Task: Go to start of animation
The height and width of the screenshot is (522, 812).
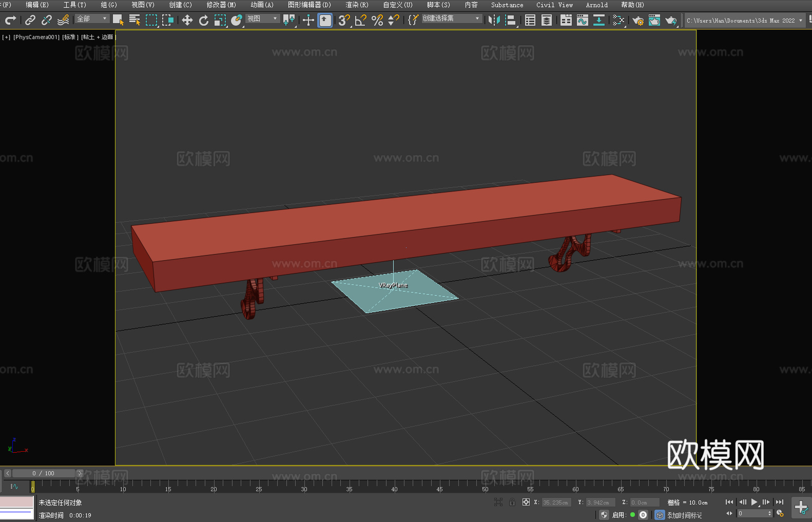Action: click(729, 502)
